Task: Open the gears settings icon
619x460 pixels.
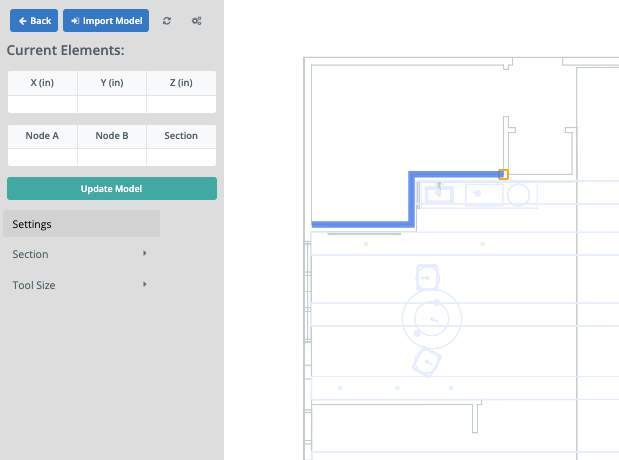Action: 196,20
